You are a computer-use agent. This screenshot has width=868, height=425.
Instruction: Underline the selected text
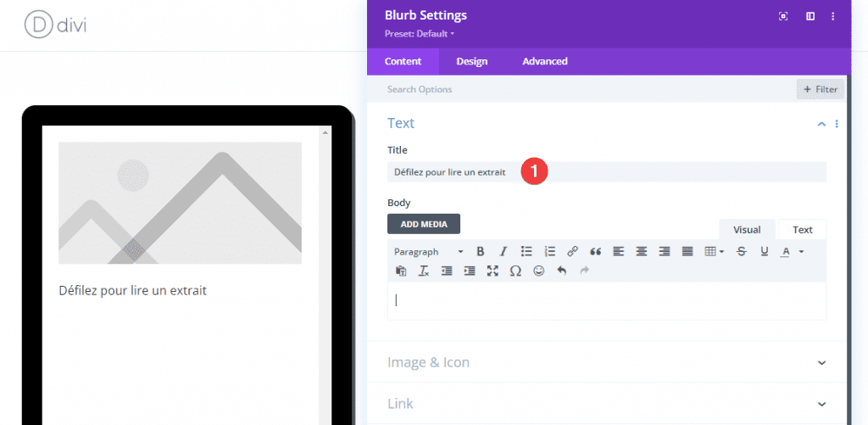765,252
